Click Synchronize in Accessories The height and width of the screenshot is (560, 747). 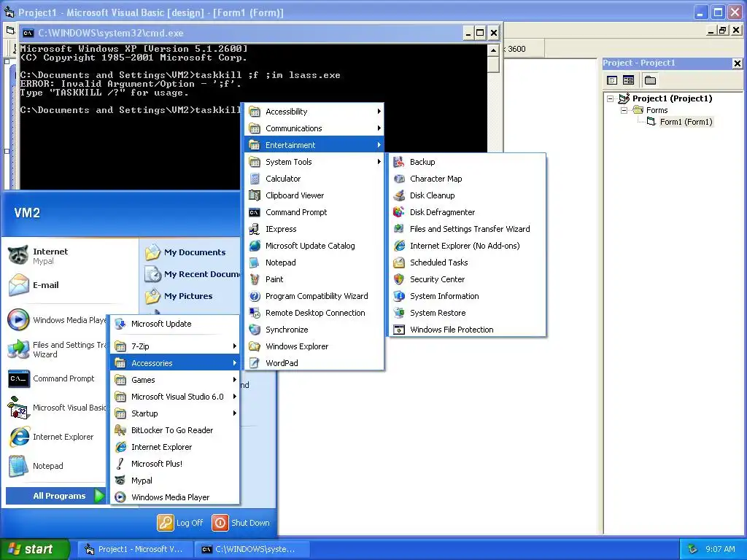[x=314, y=330]
